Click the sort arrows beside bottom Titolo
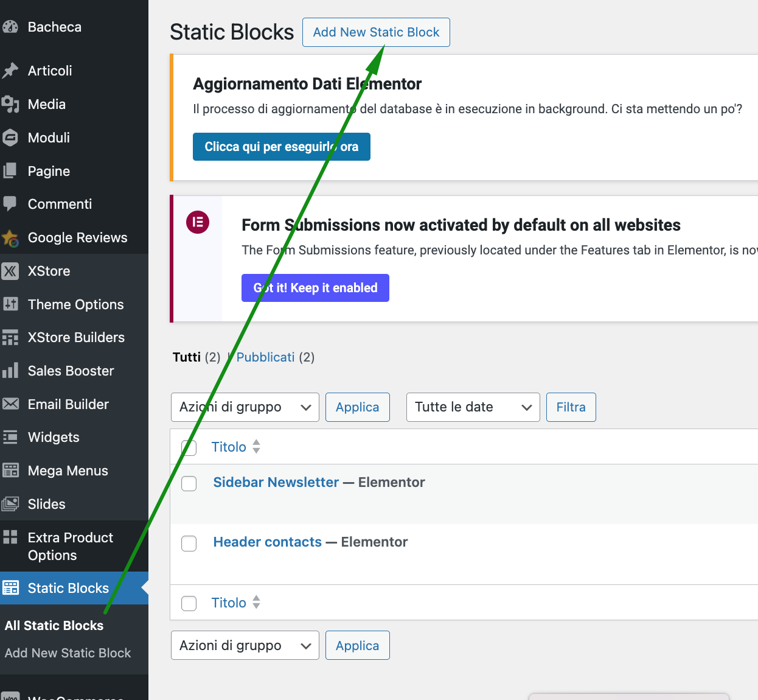Image resolution: width=758 pixels, height=700 pixels. 256,603
